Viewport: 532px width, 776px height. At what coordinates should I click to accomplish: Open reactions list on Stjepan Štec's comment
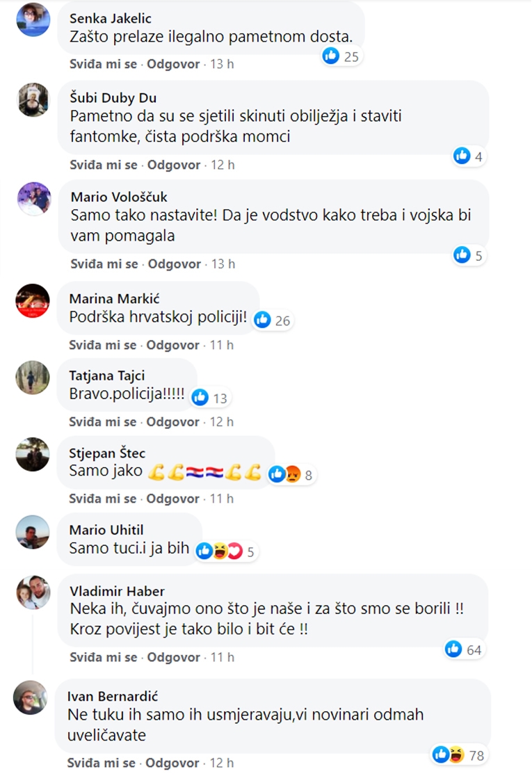click(x=291, y=475)
